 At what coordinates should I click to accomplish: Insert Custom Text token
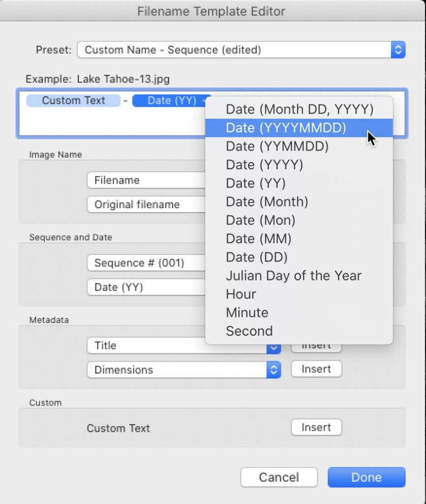[x=316, y=427]
